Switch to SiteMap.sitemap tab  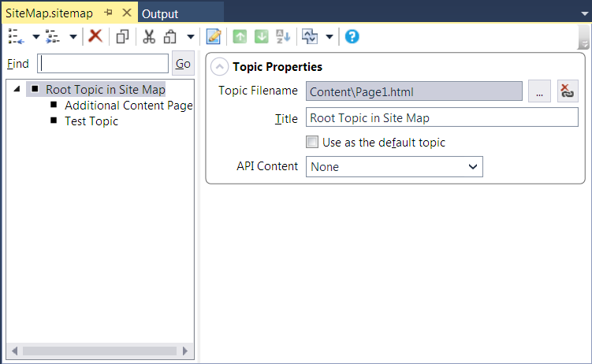pyautogui.click(x=49, y=13)
